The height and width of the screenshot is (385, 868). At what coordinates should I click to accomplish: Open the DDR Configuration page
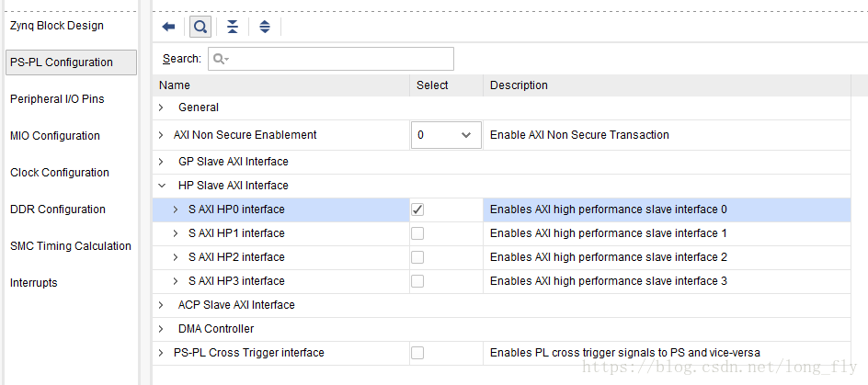[58, 209]
